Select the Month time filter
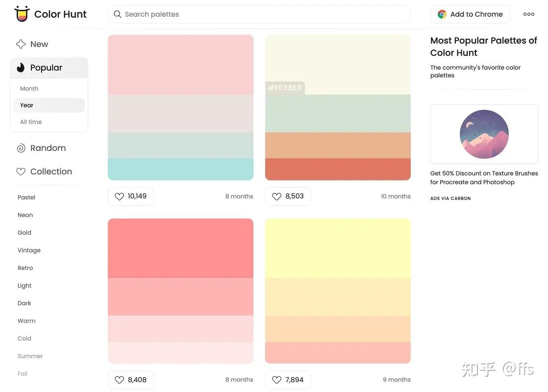The width and height of the screenshot is (548, 392). 29,89
